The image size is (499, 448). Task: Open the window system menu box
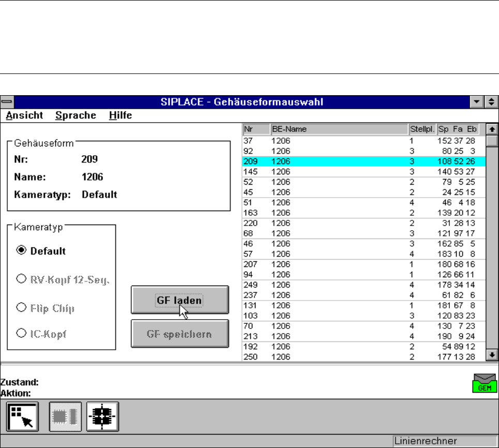tap(7, 102)
